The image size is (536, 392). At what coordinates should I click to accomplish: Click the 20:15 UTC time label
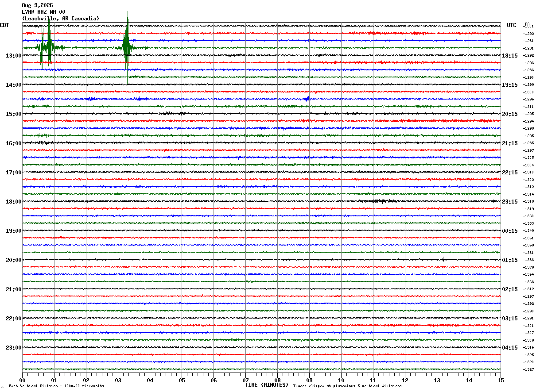pos(510,114)
